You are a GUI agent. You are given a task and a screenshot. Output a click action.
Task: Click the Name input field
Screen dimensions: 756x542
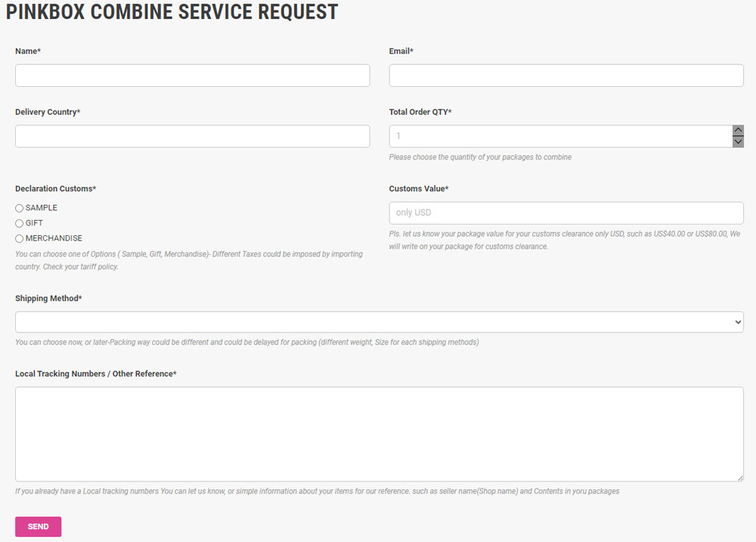tap(192, 76)
